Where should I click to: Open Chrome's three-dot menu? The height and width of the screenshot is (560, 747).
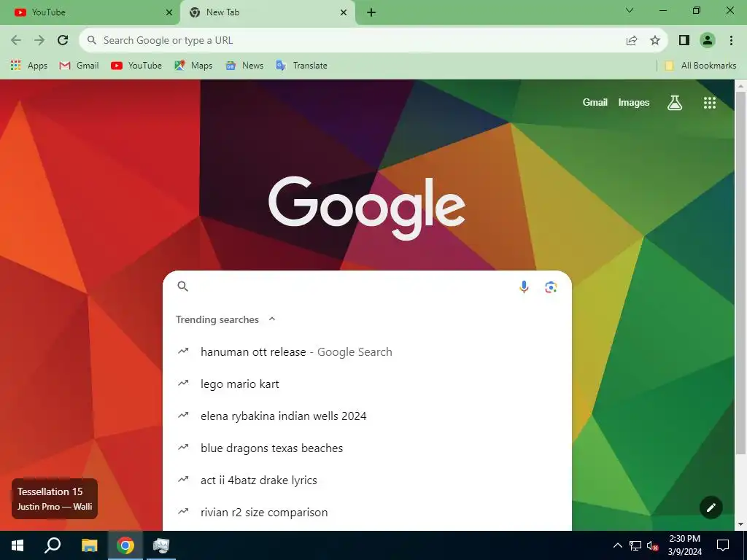(x=731, y=41)
